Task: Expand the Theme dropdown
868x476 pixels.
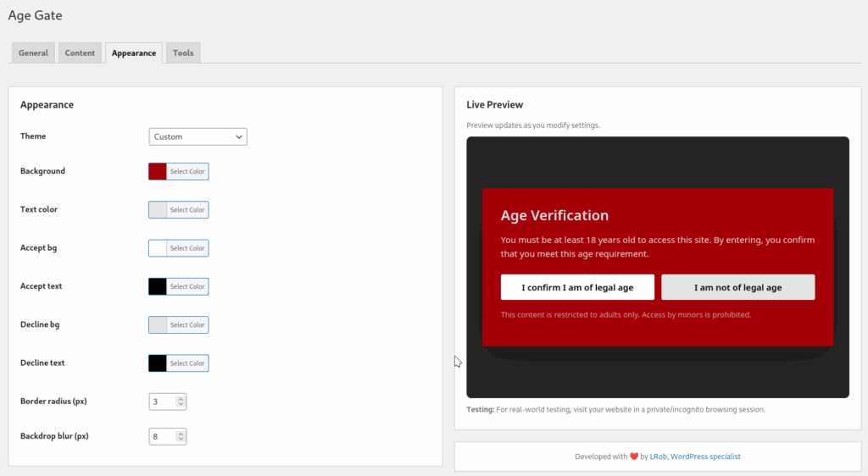Action: click(x=198, y=136)
